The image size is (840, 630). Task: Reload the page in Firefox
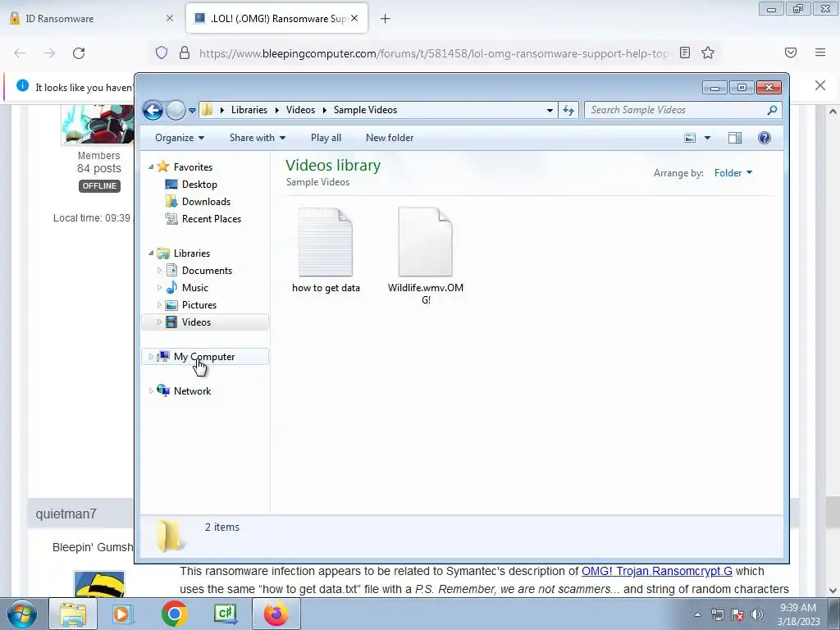[x=79, y=53]
